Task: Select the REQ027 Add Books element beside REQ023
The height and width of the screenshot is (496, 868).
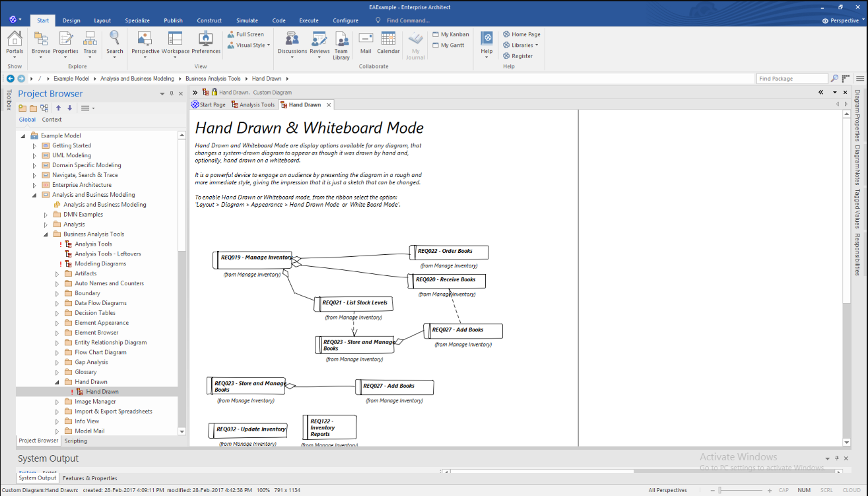Action: click(394, 386)
